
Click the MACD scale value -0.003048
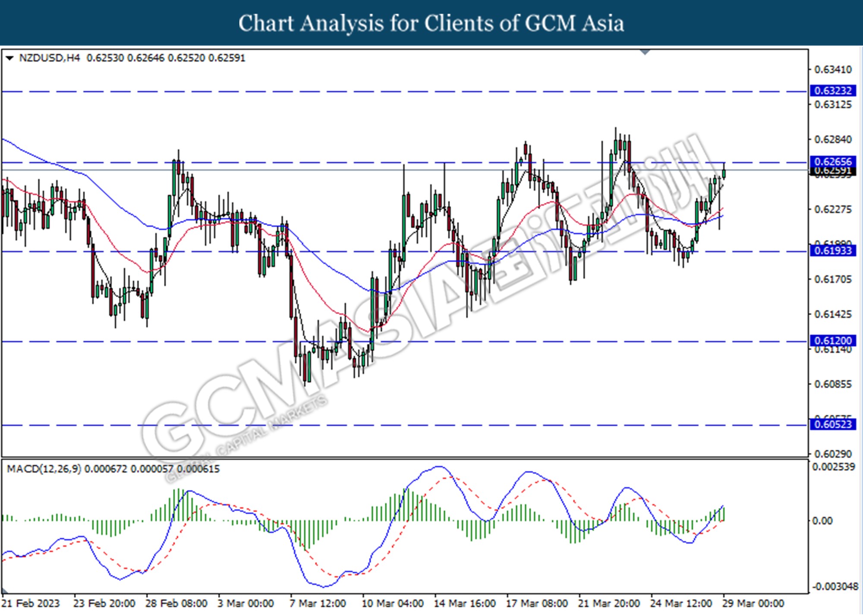pyautogui.click(x=835, y=587)
